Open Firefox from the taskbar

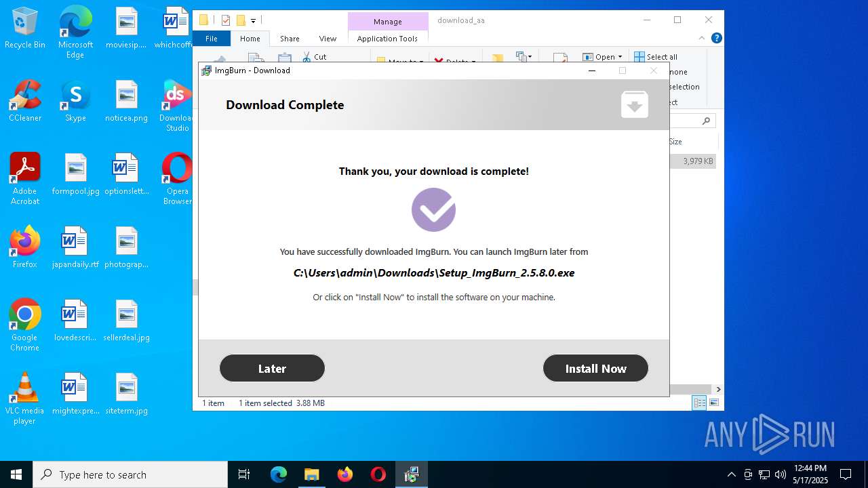[344, 474]
